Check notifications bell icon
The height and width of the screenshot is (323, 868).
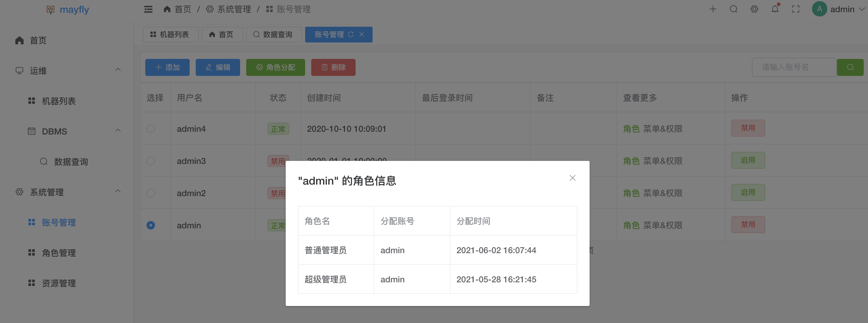[x=775, y=9]
